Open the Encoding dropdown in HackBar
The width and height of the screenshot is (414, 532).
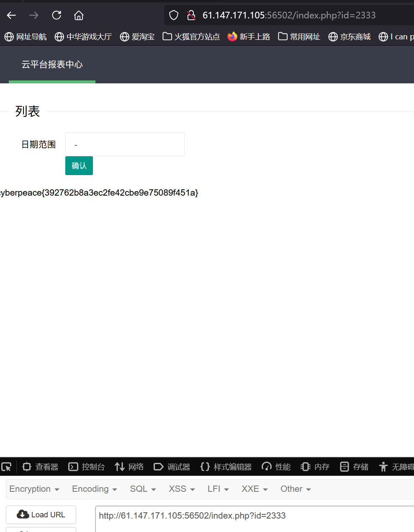point(94,489)
